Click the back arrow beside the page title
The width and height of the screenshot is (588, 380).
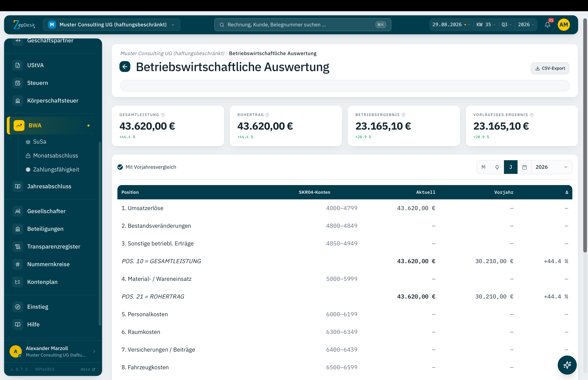125,67
